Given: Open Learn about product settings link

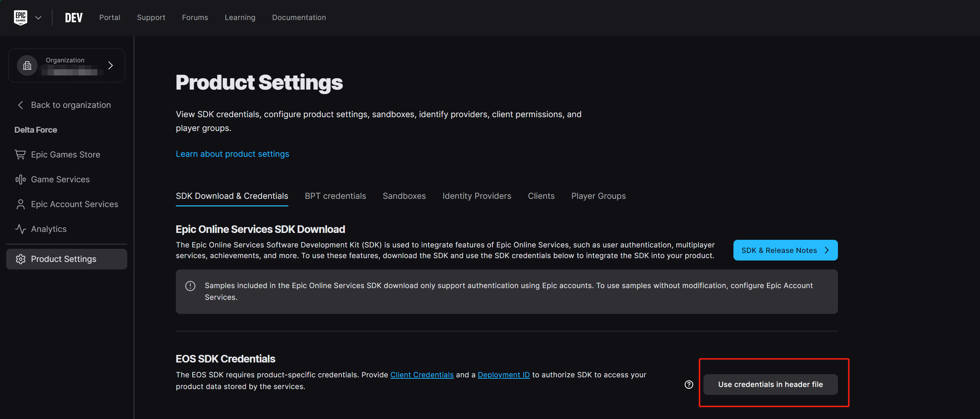Looking at the screenshot, I should (x=232, y=154).
